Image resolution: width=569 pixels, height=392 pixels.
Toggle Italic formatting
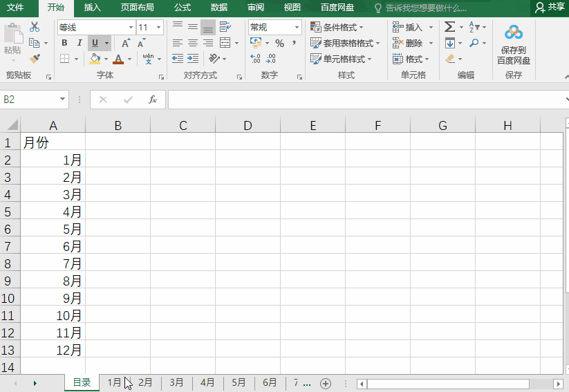pos(80,43)
